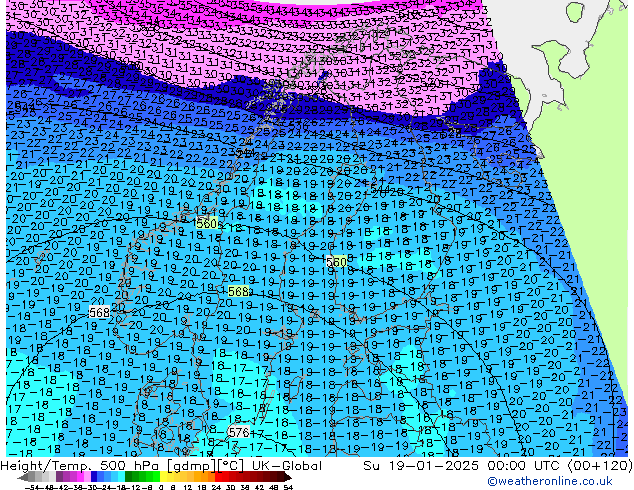
Task: Click the 'Su 19-01-2025 00:00 UTC' date text
Action: click(x=463, y=465)
